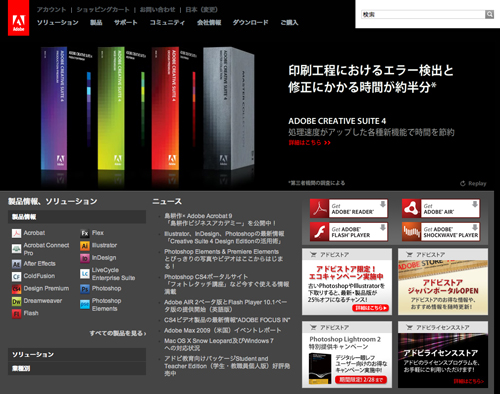Open the Mac OS X Snow Leopard news item
Screen dimensions: 500x394
[x=219, y=344]
